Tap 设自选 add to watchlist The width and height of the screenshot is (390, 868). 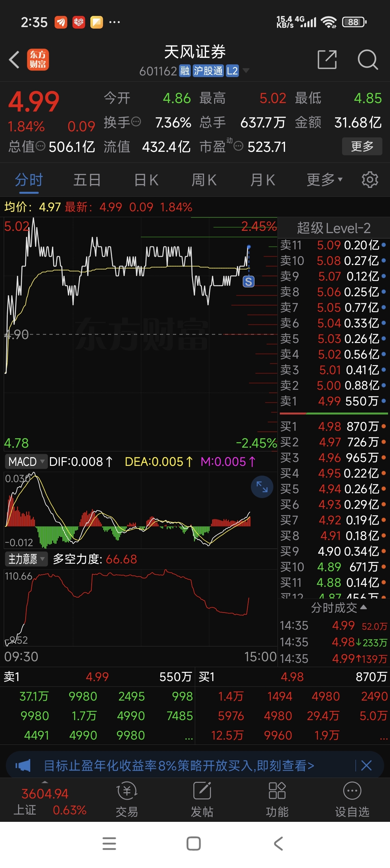[x=352, y=799]
